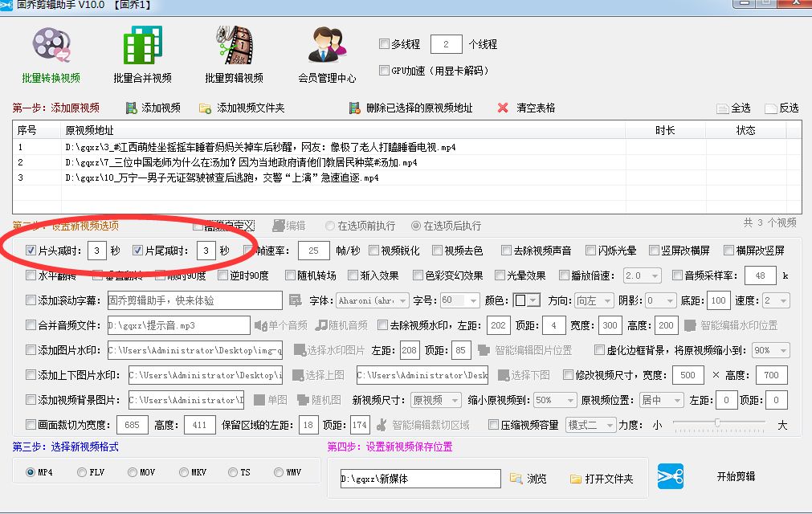The height and width of the screenshot is (514, 812).
Task: Click the 随机图 background icon
Action: point(303,400)
